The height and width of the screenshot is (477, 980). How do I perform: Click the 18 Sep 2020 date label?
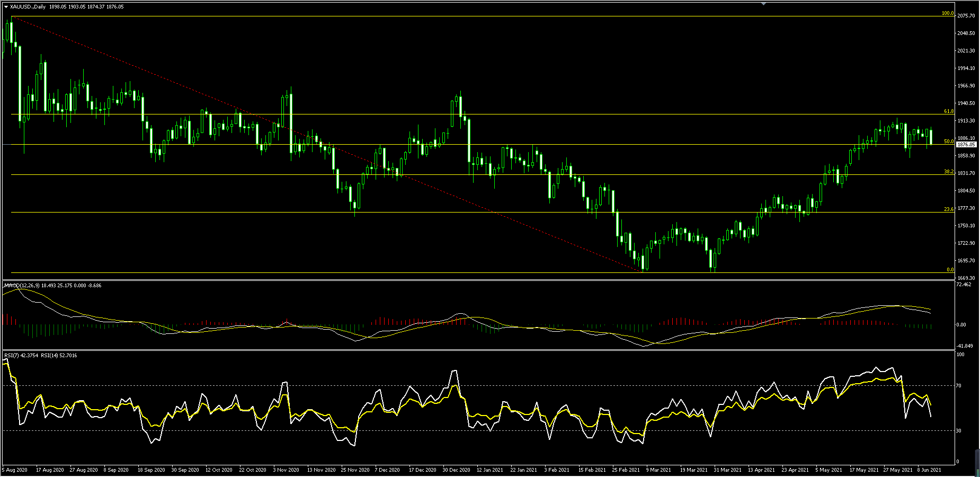[x=152, y=470]
